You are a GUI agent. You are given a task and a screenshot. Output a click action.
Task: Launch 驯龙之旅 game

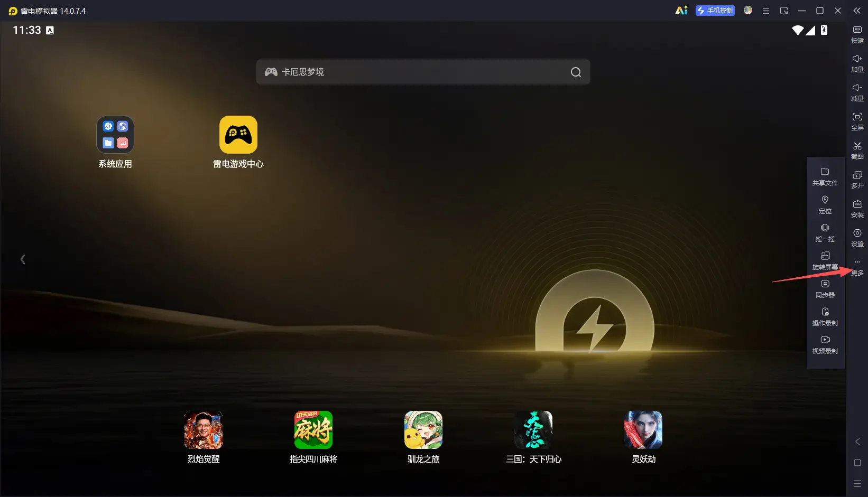[423, 438]
